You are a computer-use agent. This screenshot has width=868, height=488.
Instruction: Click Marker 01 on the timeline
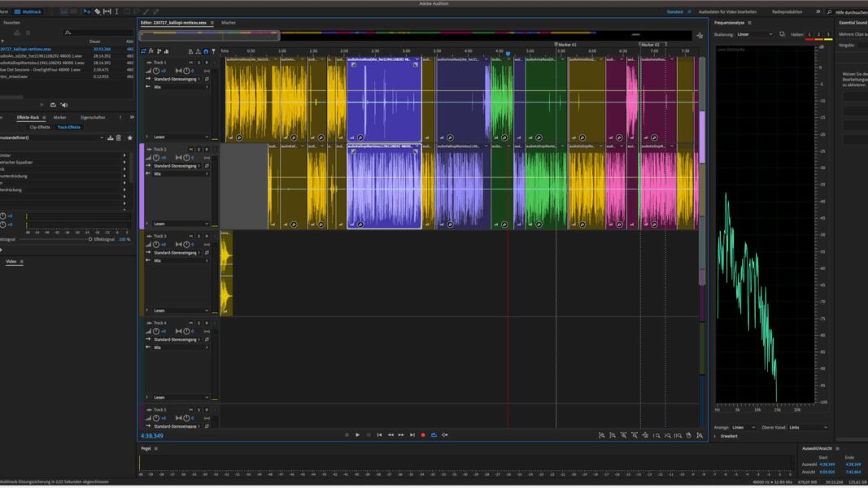[x=565, y=45]
